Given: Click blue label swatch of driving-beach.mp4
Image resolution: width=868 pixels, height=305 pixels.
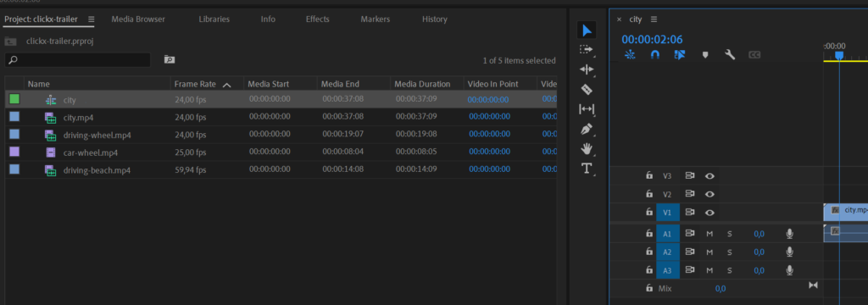Looking at the screenshot, I should [x=14, y=169].
